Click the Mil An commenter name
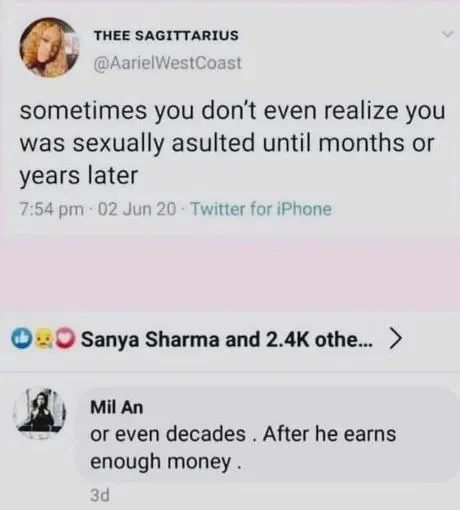 [117, 407]
